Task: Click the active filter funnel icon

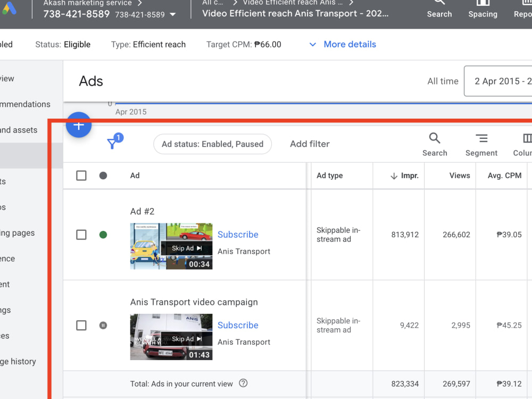Action: [113, 143]
